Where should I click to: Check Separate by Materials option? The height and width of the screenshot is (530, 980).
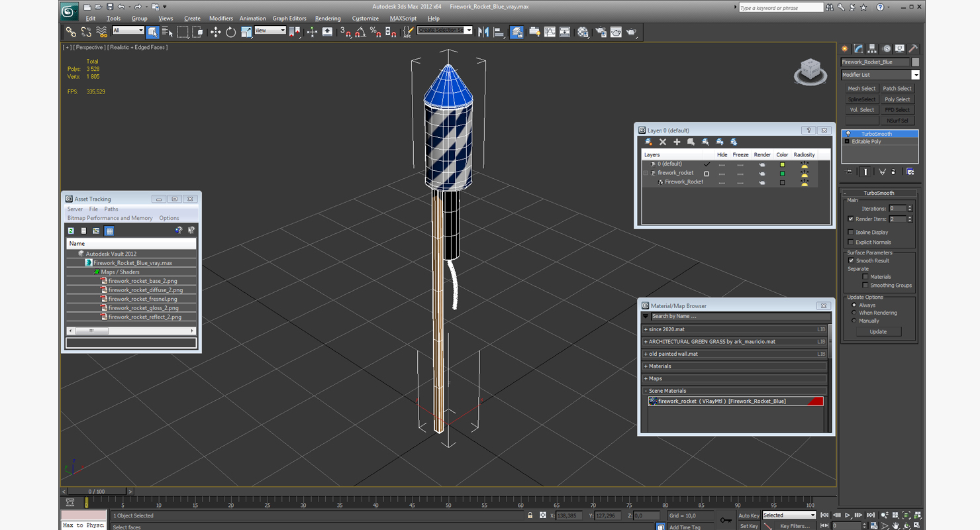coord(865,277)
